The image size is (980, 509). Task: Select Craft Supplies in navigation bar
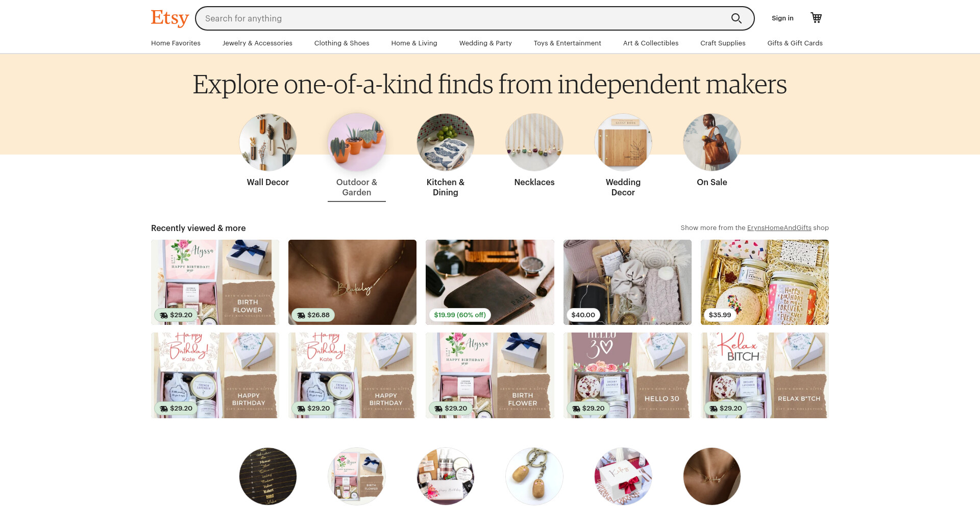723,43
